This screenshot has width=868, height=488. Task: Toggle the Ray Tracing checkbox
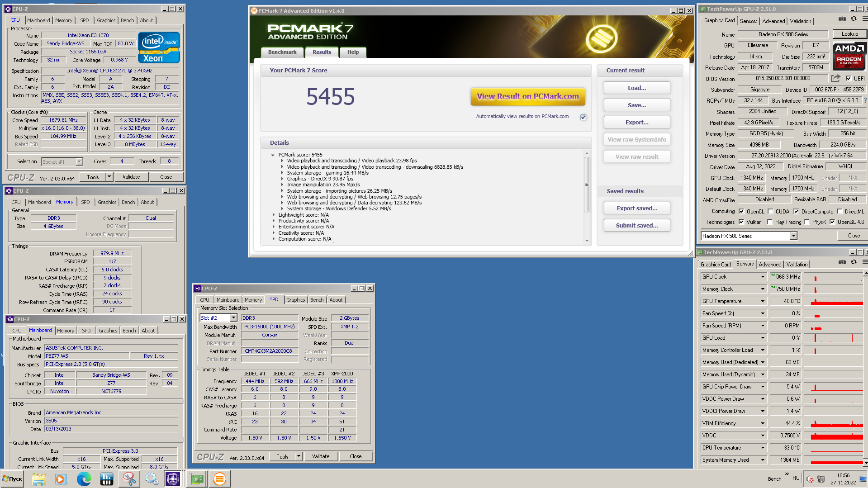pos(770,222)
